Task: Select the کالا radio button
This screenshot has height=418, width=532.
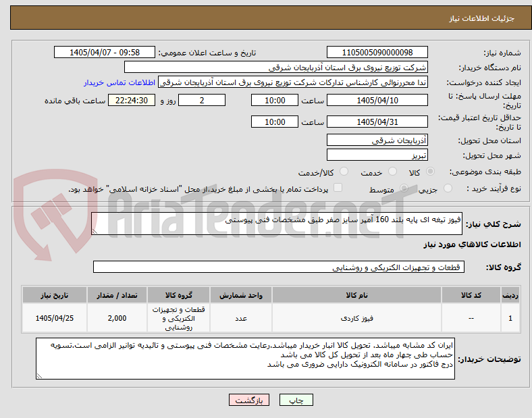Action: point(430,172)
